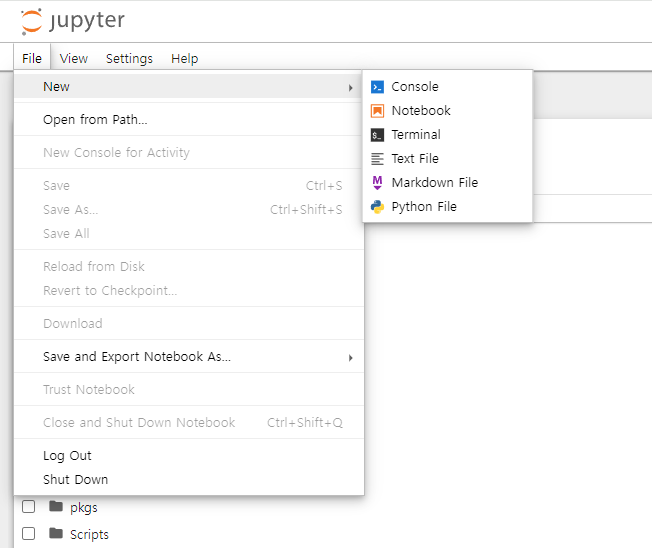
Task: Click the disabled Reload from Disk entry
Action: point(189,267)
